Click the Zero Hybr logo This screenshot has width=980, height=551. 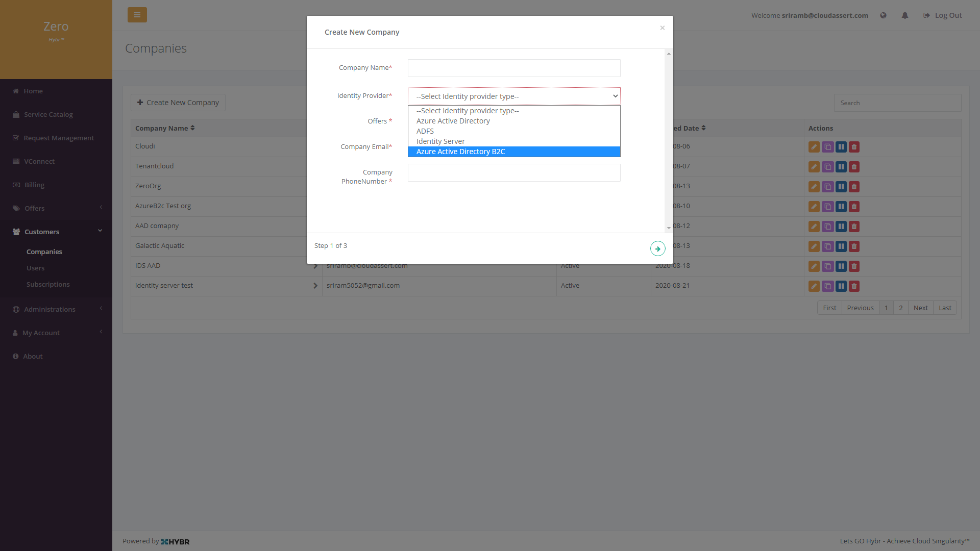pos(56,31)
